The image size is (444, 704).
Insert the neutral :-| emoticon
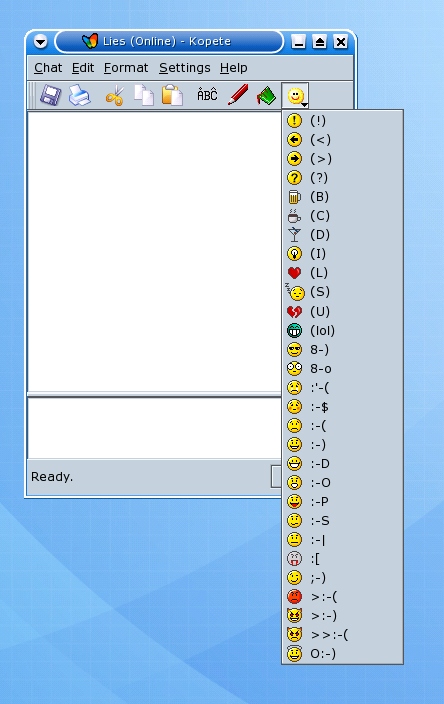pyautogui.click(x=342, y=540)
